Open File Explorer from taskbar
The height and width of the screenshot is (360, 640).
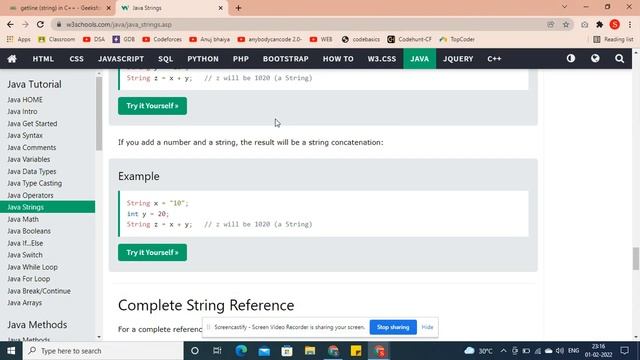[x=310, y=351]
